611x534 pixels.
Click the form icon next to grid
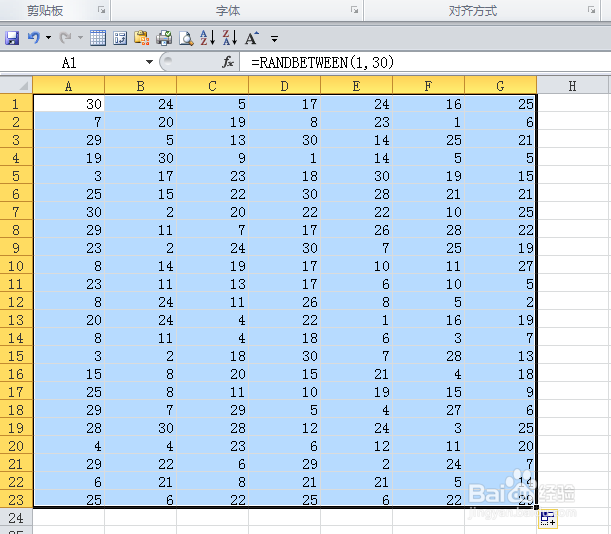[x=120, y=38]
